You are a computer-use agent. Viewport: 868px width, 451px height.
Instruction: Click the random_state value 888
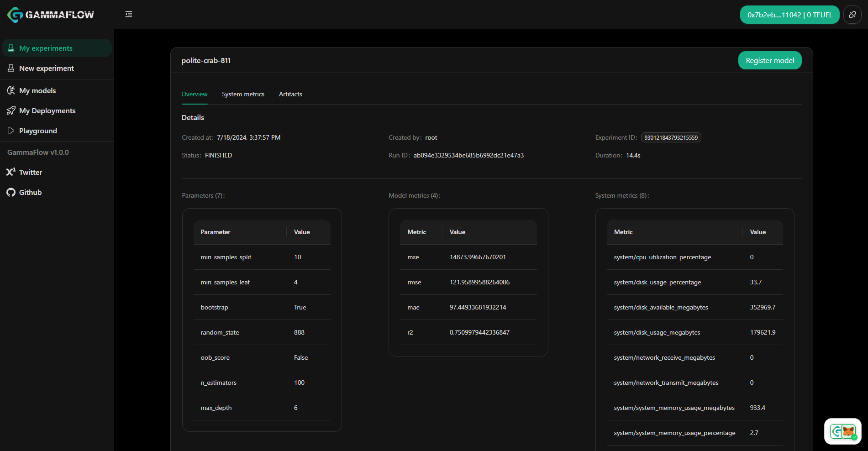pyautogui.click(x=299, y=332)
